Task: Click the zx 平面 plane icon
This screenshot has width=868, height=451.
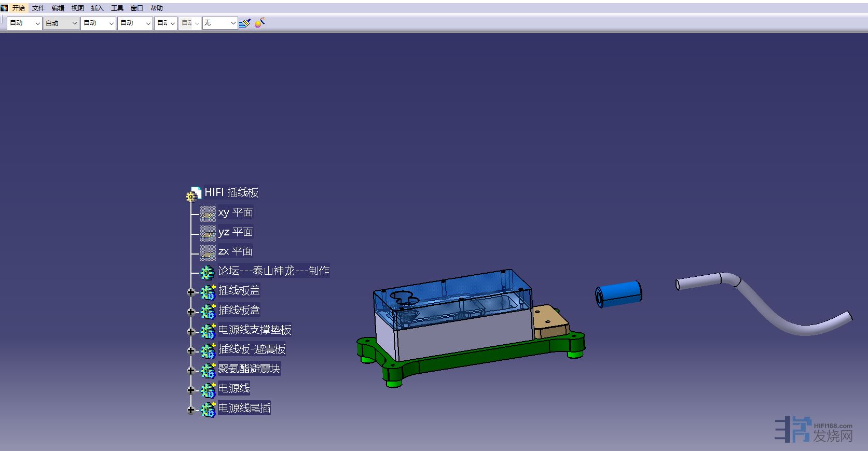Action: pos(208,252)
